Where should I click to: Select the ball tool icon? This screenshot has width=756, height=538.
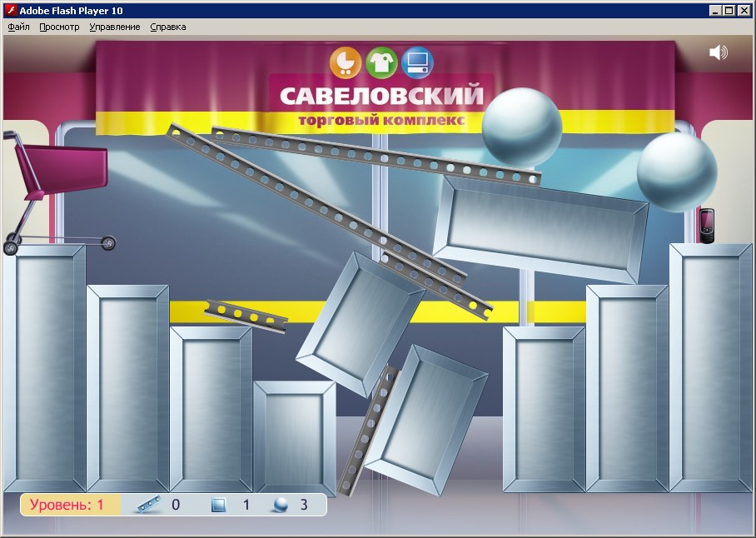pyautogui.click(x=283, y=505)
